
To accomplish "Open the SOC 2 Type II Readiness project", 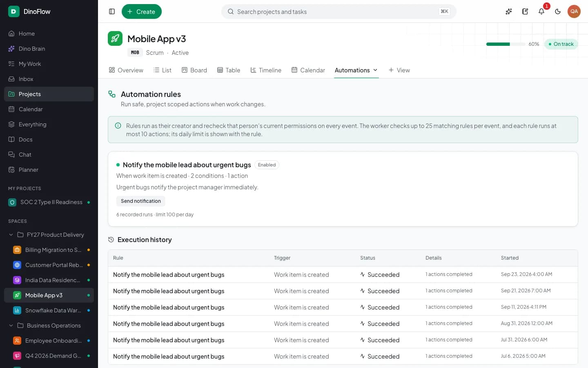I will (49, 202).
